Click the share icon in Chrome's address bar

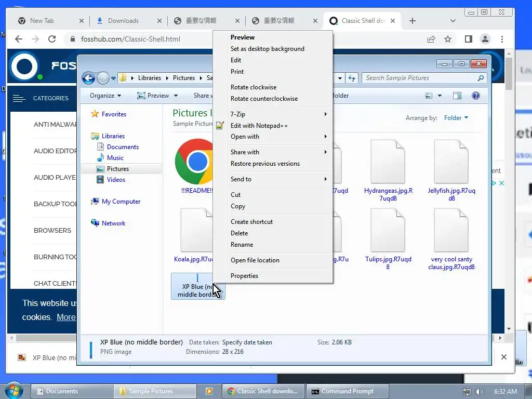[x=431, y=39]
